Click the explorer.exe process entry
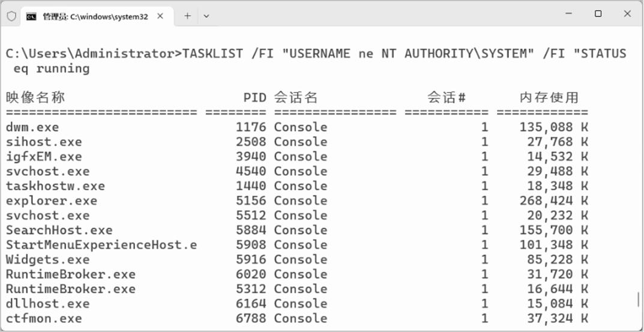 click(x=51, y=201)
